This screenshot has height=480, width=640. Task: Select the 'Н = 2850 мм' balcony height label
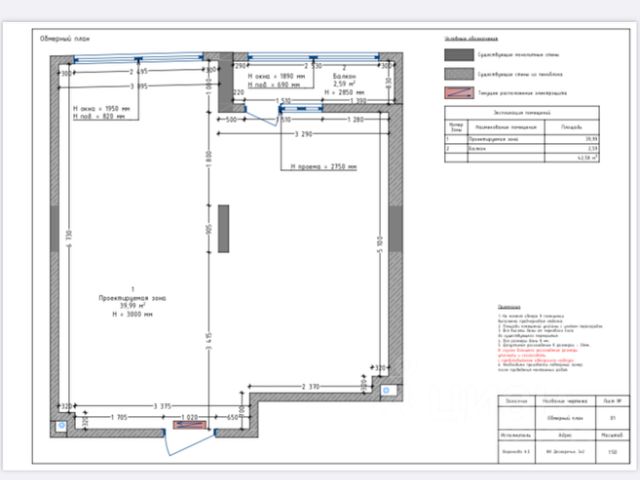tap(344, 92)
